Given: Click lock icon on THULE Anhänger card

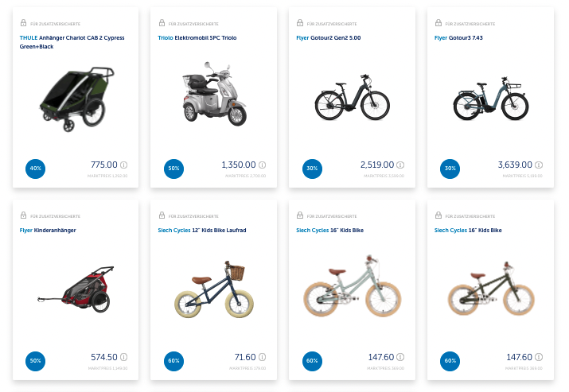Looking at the screenshot, I should click(23, 24).
